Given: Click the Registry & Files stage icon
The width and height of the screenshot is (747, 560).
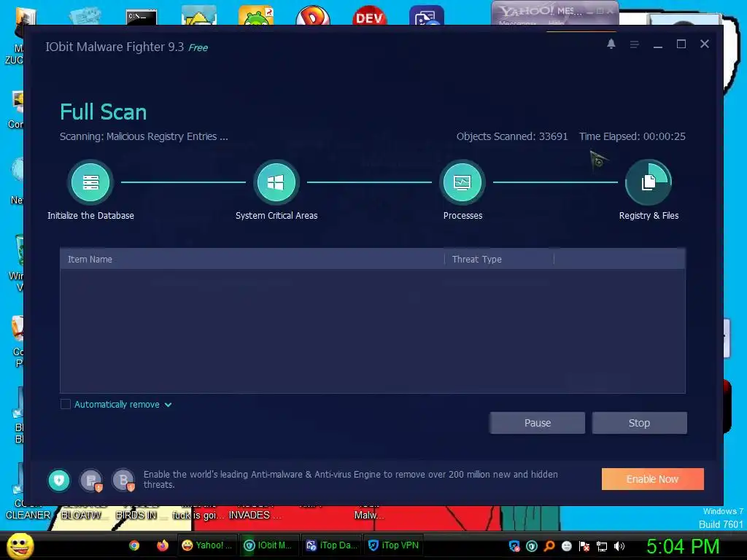Looking at the screenshot, I should tap(649, 182).
